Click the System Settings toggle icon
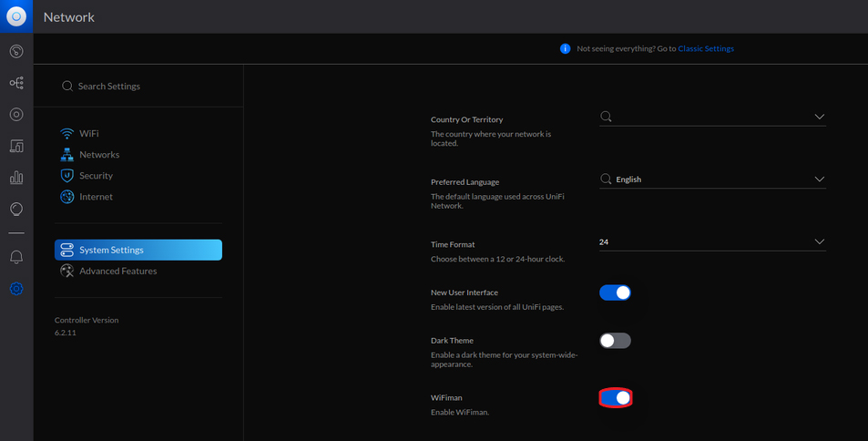 click(x=67, y=250)
